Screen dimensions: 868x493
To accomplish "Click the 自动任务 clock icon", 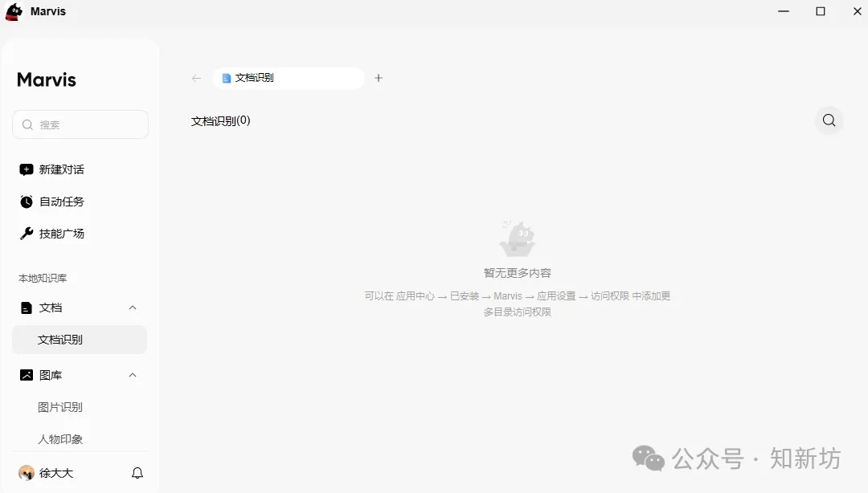I will (x=26, y=202).
